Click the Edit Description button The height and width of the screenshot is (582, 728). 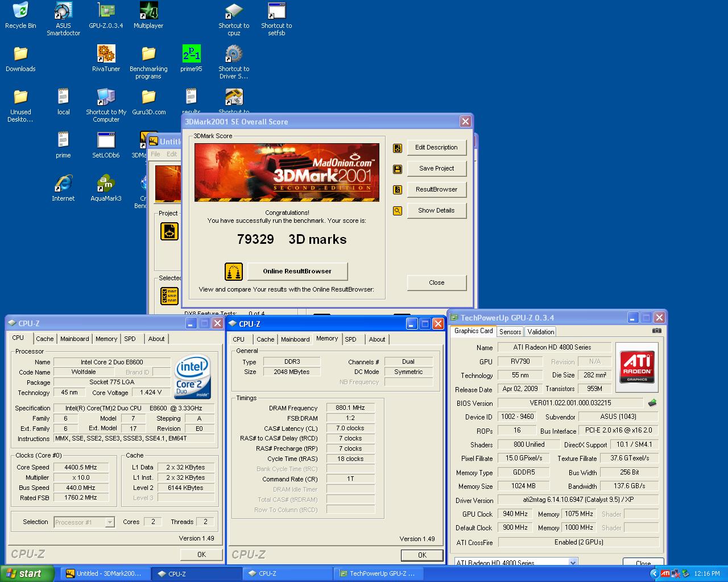[x=437, y=148]
